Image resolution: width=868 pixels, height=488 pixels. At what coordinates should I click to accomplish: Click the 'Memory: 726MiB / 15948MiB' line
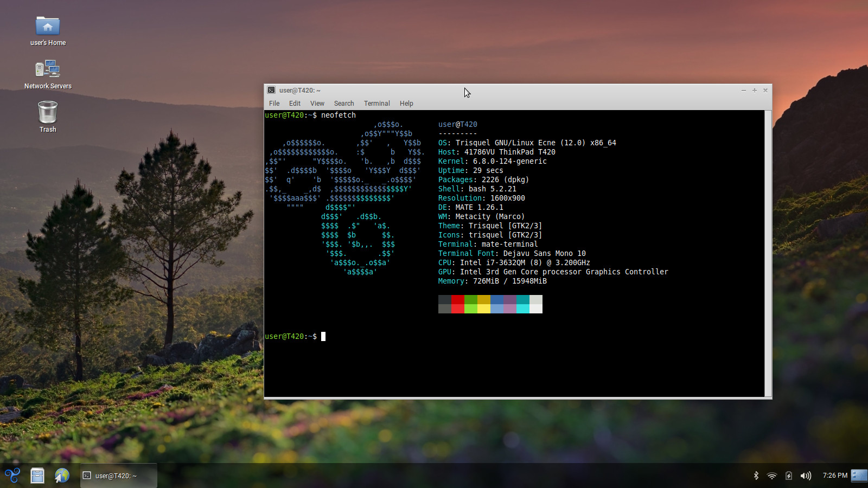(x=493, y=281)
